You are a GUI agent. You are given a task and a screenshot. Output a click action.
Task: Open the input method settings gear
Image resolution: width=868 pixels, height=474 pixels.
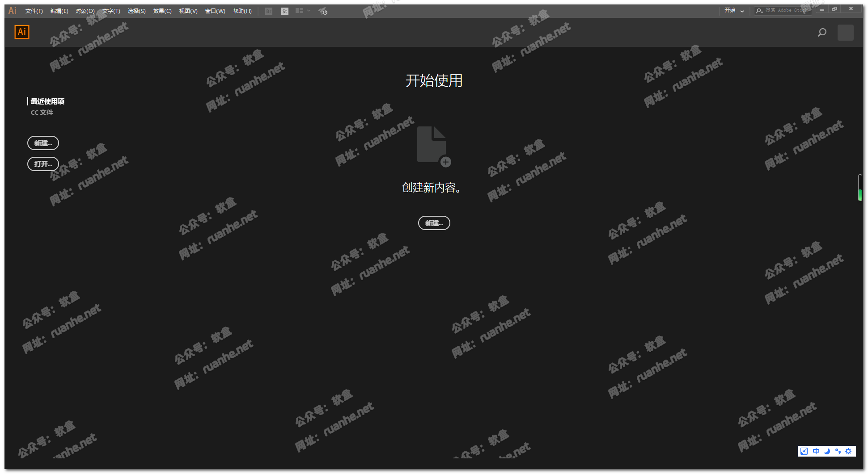(x=848, y=451)
